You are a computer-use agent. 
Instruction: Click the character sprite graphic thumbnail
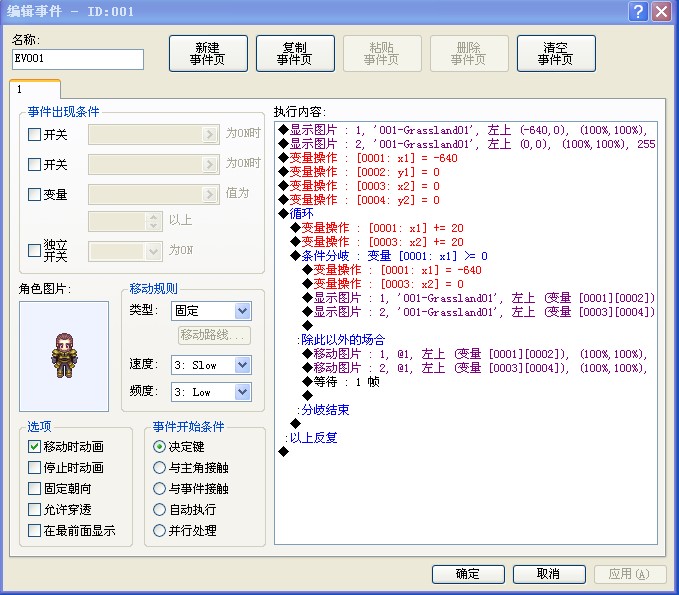[x=64, y=356]
